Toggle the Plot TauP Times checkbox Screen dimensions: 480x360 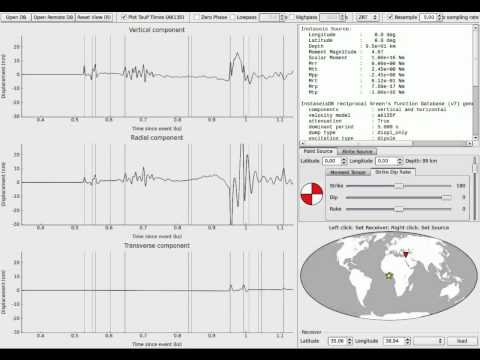coord(124,17)
